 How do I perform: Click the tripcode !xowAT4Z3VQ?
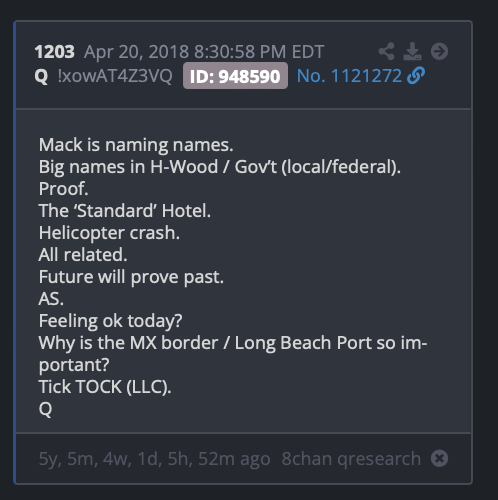pyautogui.click(x=115, y=76)
